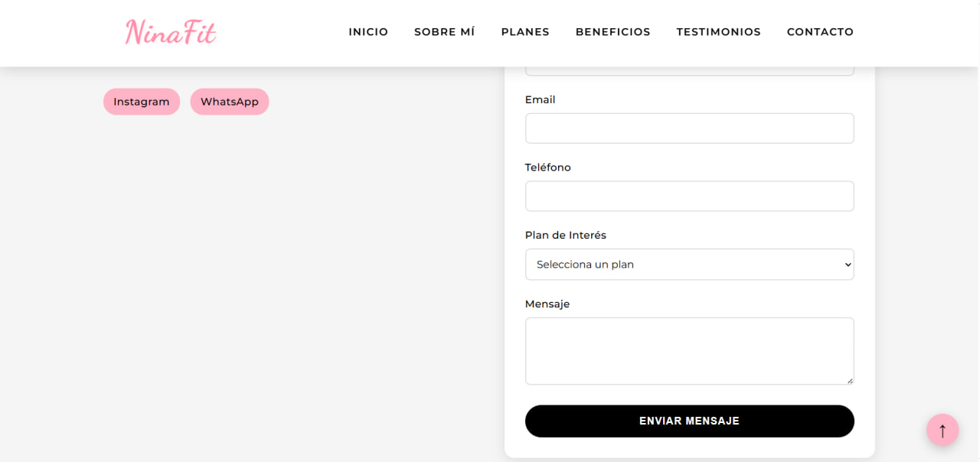Click inside the Mensaje text area
The image size is (980, 462).
point(689,350)
